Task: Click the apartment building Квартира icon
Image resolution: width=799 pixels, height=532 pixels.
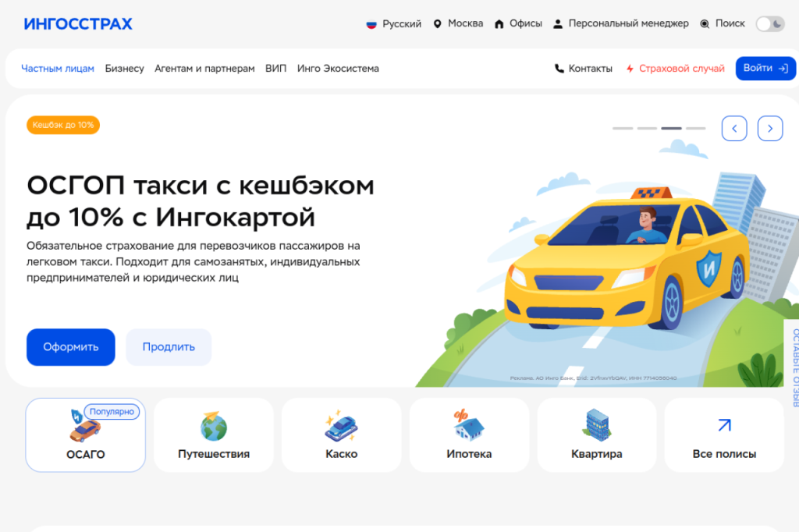Action: tap(597, 425)
